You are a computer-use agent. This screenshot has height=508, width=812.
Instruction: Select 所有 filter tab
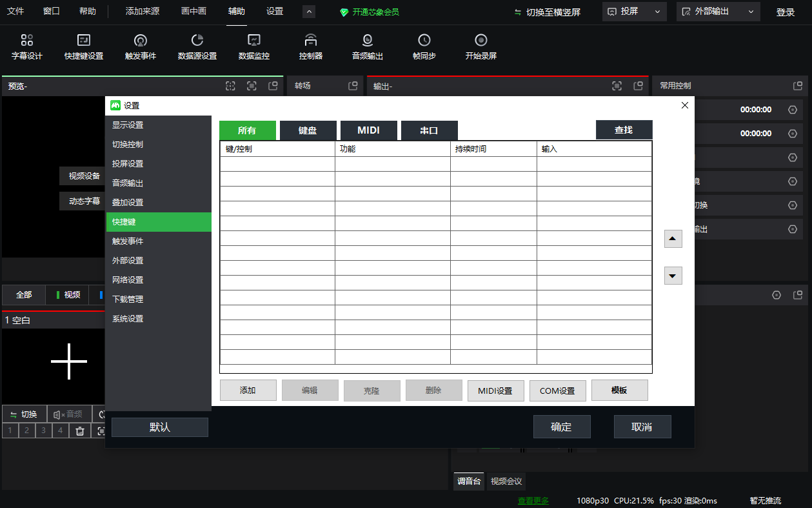248,130
